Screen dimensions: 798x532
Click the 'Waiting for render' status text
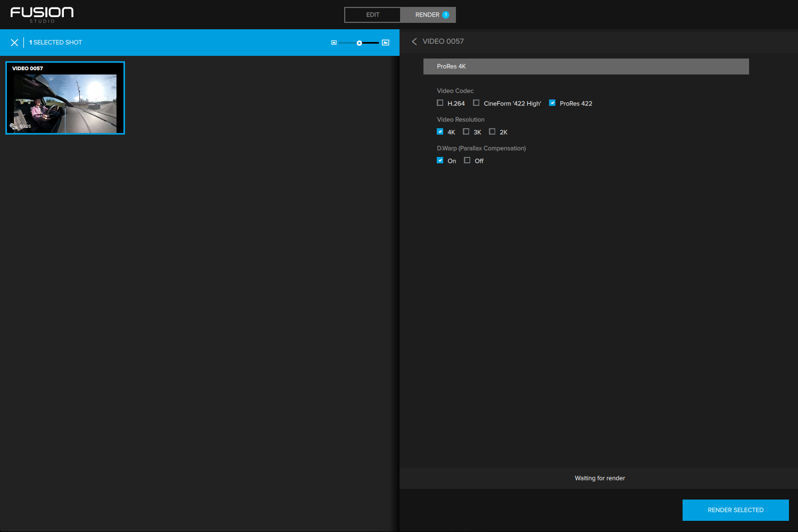pos(600,478)
